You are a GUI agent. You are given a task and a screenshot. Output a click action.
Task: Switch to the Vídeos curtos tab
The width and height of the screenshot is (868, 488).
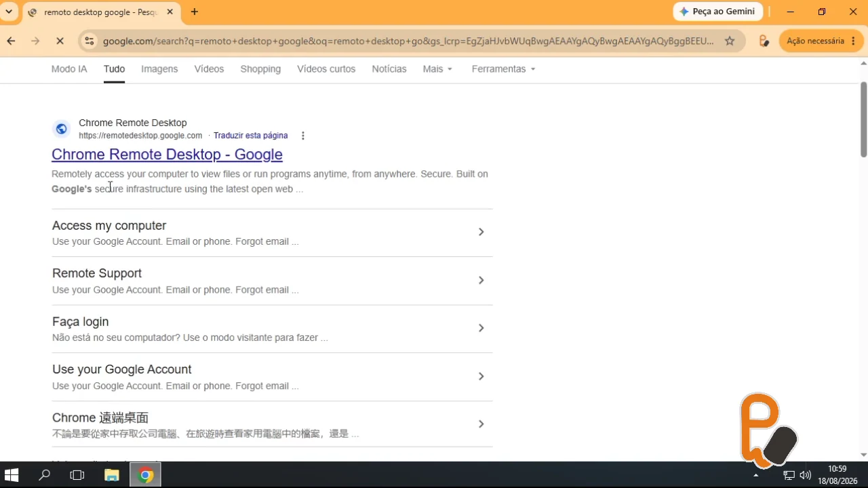326,69
